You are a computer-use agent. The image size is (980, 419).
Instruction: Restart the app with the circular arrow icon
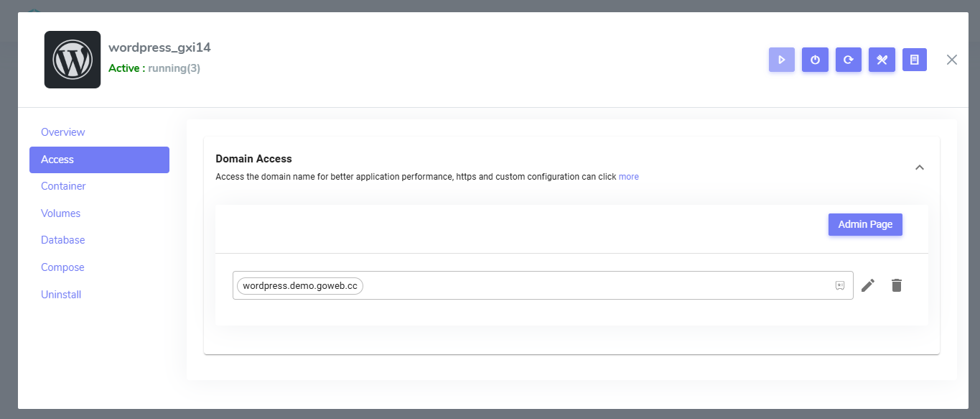[848, 60]
